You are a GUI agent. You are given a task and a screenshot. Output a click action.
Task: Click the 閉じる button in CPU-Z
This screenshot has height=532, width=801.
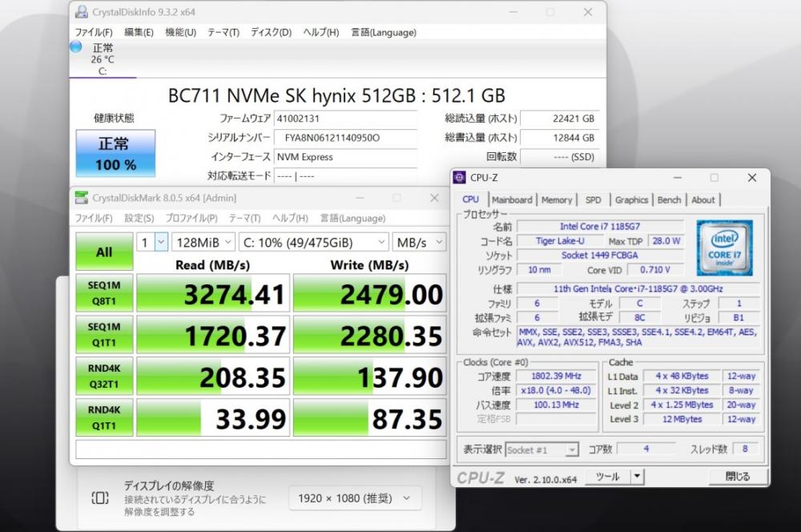[738, 476]
